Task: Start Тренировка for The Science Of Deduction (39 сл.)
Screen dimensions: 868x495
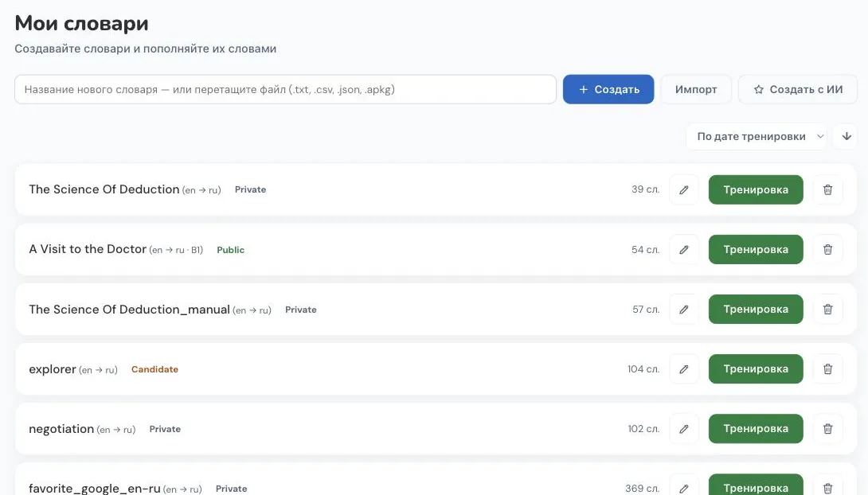Action: click(x=756, y=189)
